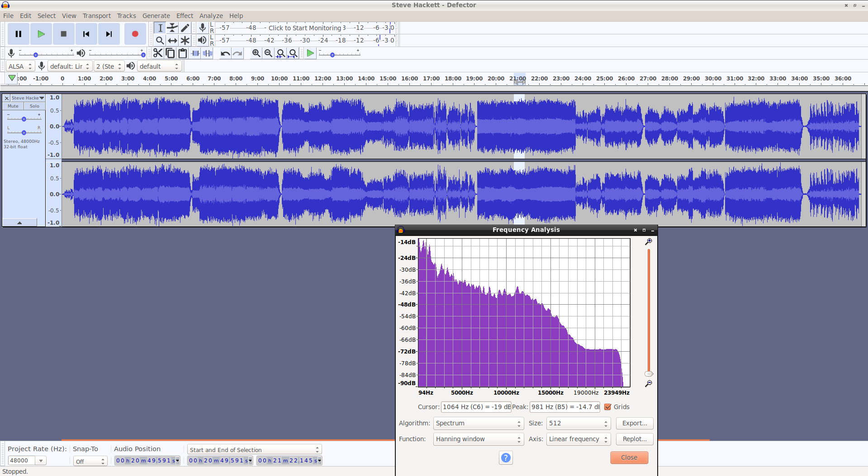This screenshot has height=476, width=868.
Task: Close the Frequency Analysis dialog
Action: coord(629,457)
